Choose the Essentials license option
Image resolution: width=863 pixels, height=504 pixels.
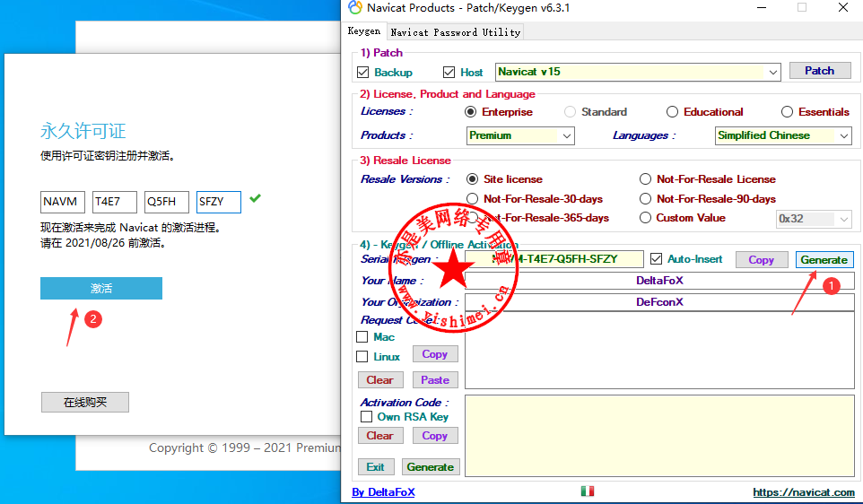click(x=787, y=112)
